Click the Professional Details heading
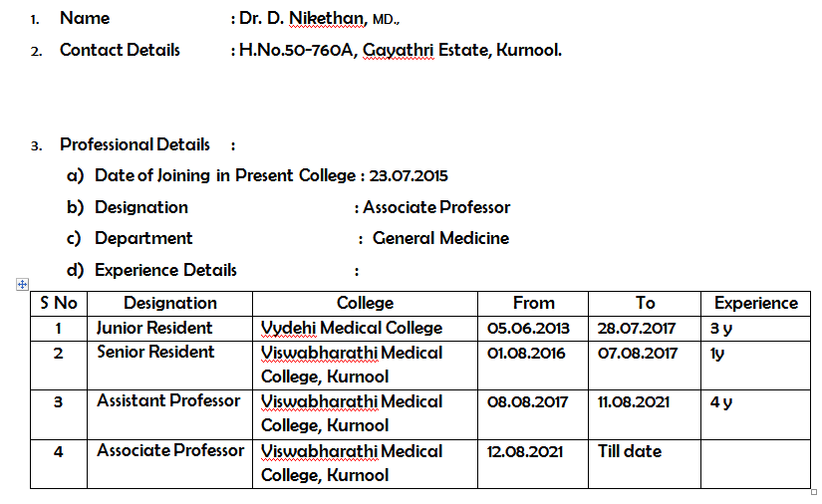Screen dimensions: 822x504 tap(135, 144)
